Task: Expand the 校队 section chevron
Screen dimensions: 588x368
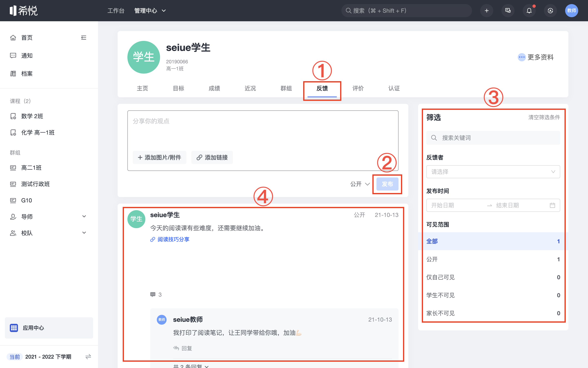Action: [84, 233]
